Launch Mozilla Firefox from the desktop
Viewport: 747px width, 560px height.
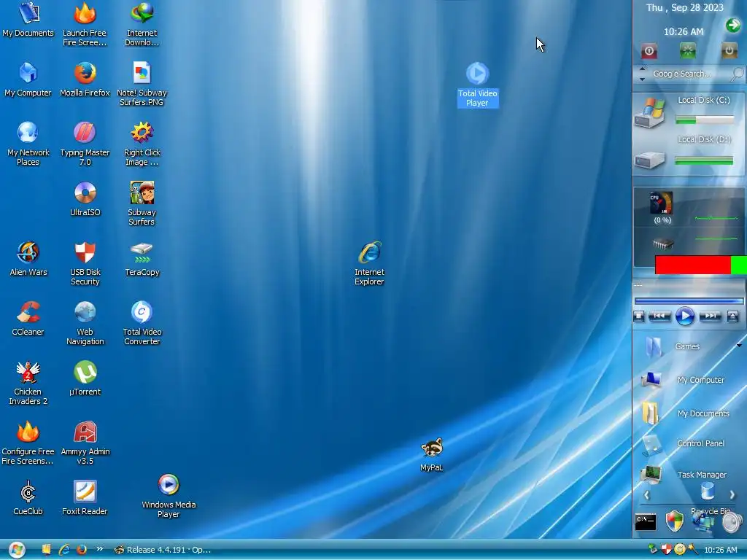coord(85,79)
